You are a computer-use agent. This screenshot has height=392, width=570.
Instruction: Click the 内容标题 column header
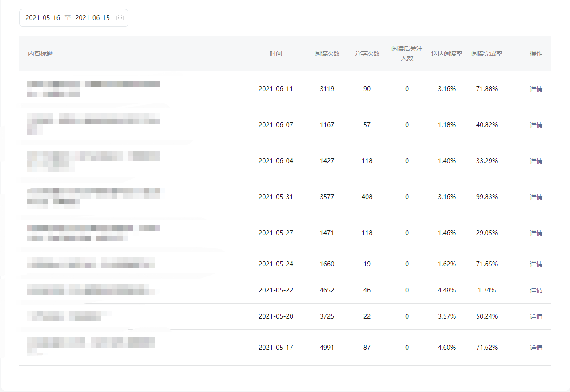(x=40, y=53)
